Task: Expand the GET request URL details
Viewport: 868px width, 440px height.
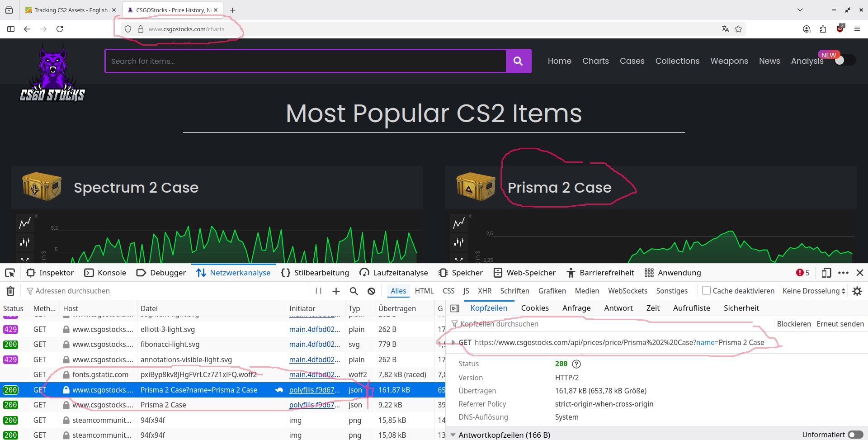Action: point(453,342)
